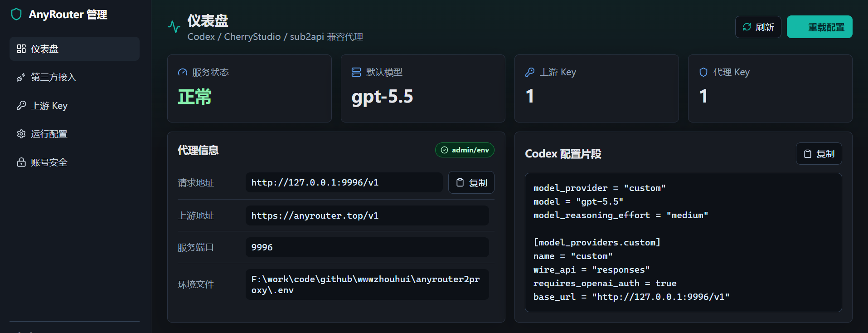
Task: Click the key icon beside sidebar 上游 Key
Action: point(21,106)
